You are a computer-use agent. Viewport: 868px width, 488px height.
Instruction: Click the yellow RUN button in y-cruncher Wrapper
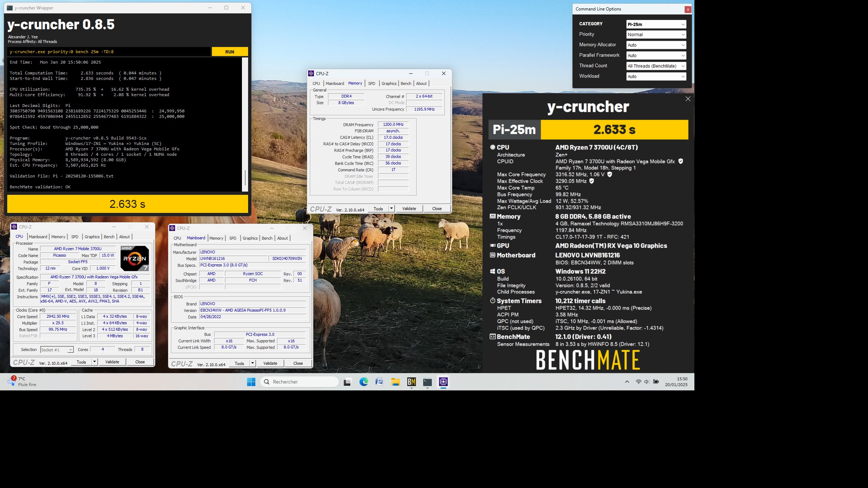[230, 52]
